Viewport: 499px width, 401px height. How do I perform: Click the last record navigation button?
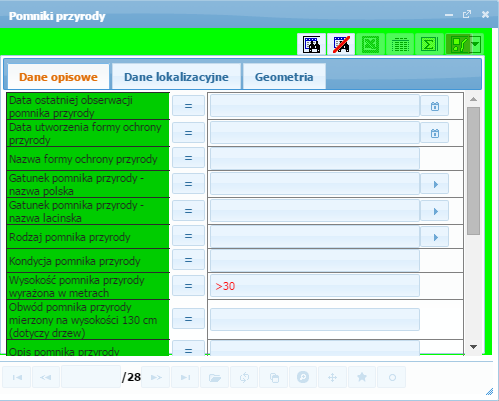[185, 377]
